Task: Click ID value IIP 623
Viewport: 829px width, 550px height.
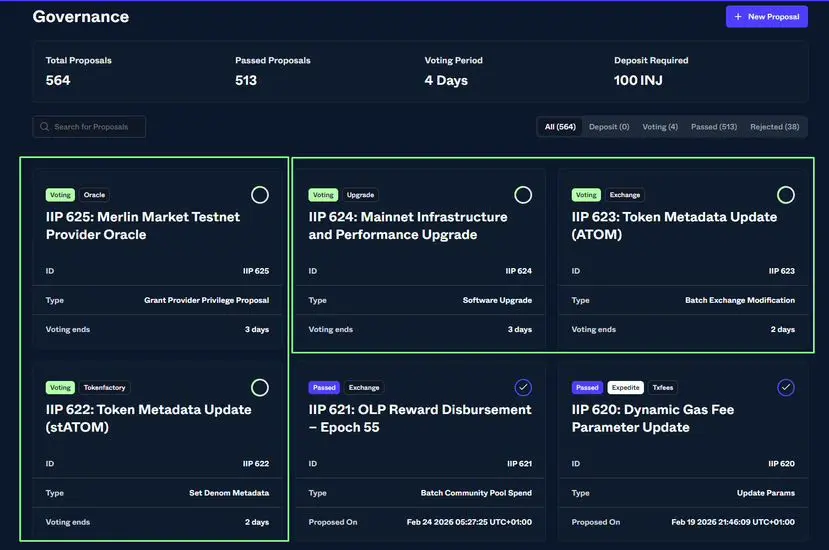Action: click(781, 271)
